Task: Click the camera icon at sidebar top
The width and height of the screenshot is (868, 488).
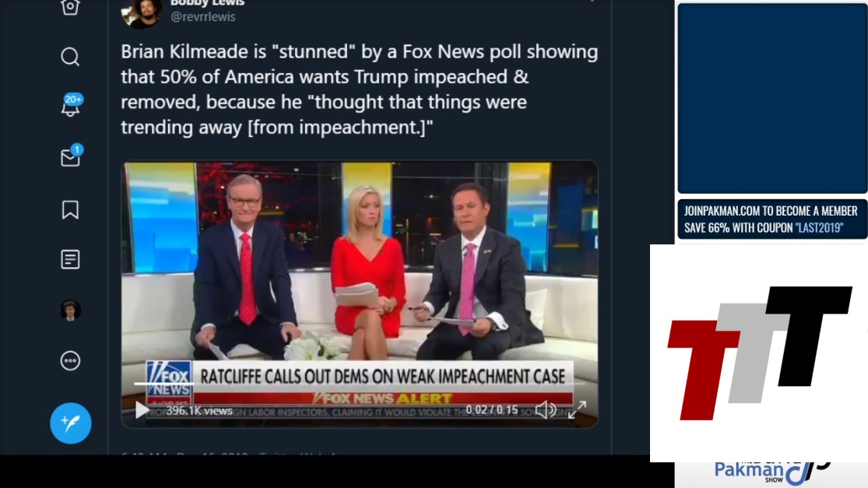Action: 70,7
